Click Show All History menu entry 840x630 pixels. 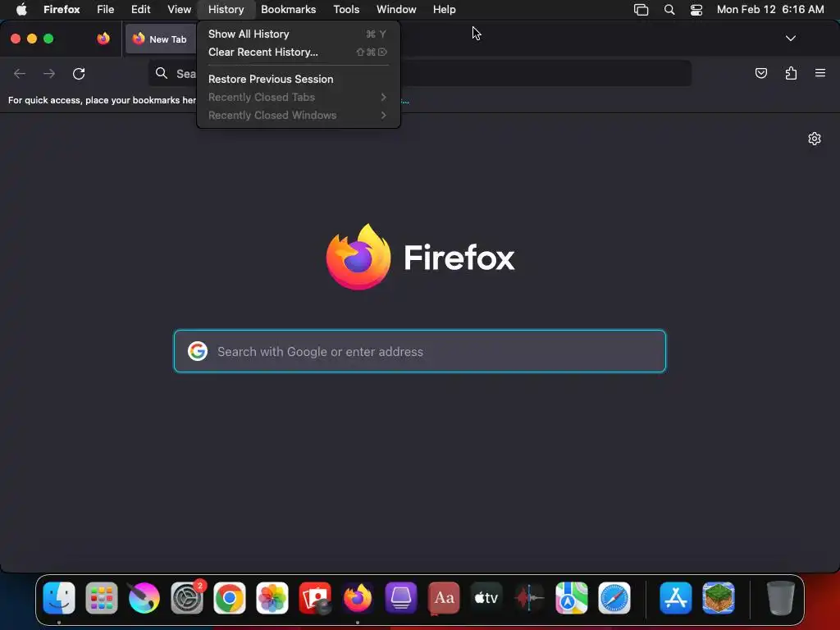pyautogui.click(x=299, y=34)
